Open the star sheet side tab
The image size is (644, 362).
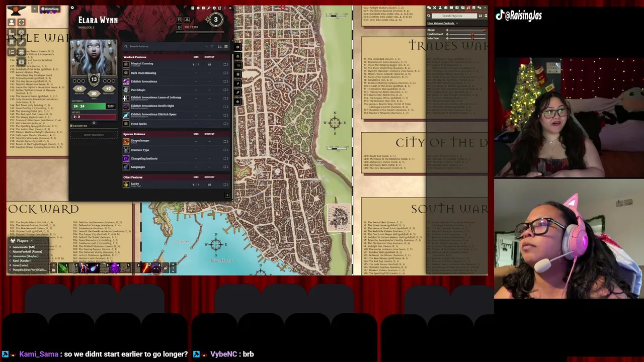click(x=237, y=102)
